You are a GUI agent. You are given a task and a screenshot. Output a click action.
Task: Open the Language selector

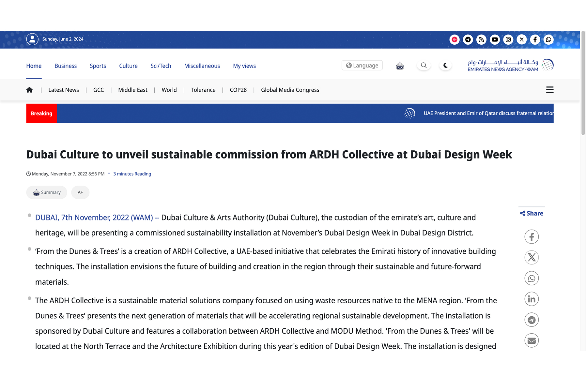(x=362, y=65)
